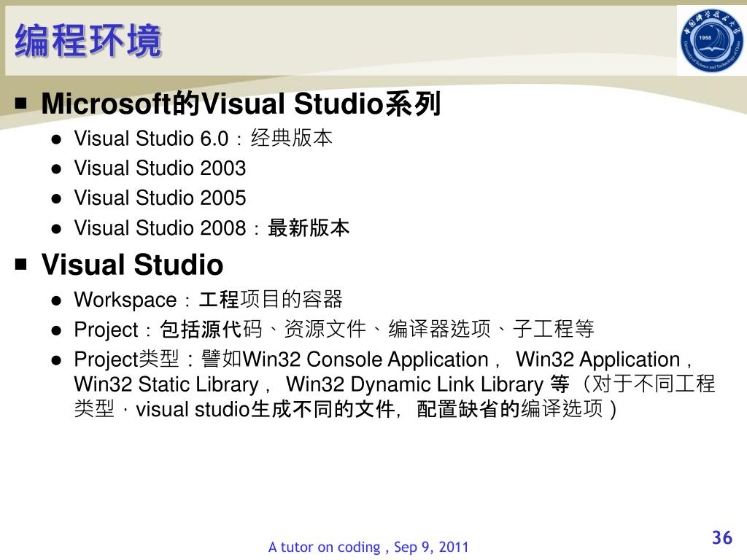Click the slide title 编程环境
Viewport: 747px width, 560px height.
click(x=88, y=41)
